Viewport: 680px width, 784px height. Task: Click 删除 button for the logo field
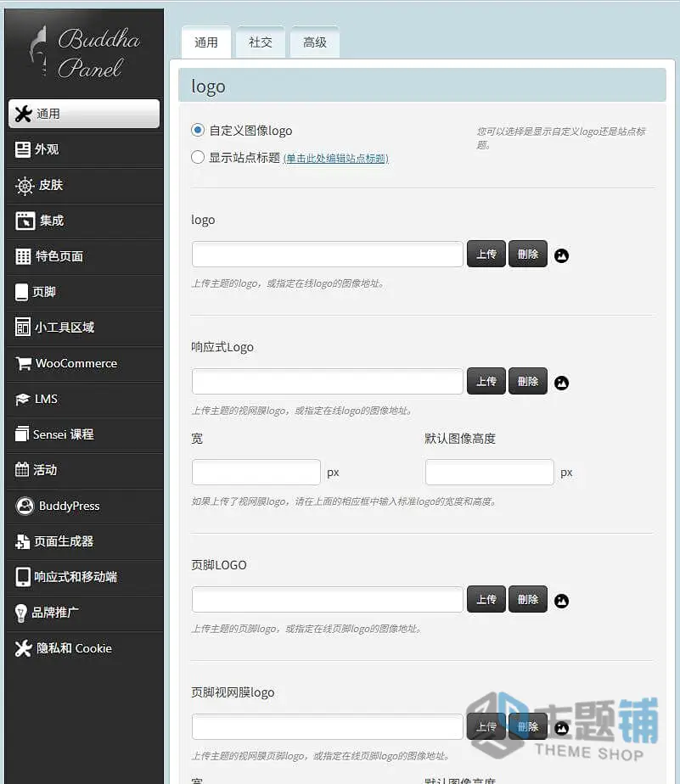[528, 254]
